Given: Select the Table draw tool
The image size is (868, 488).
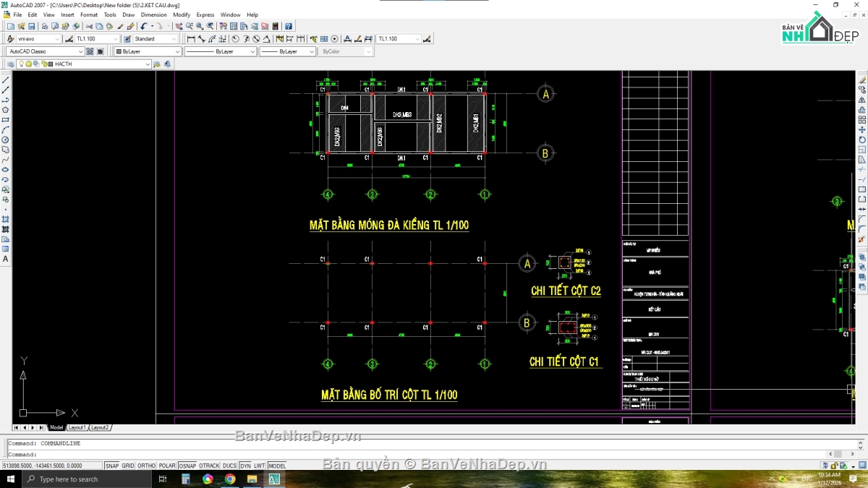Looking at the screenshot, I should click(6, 249).
